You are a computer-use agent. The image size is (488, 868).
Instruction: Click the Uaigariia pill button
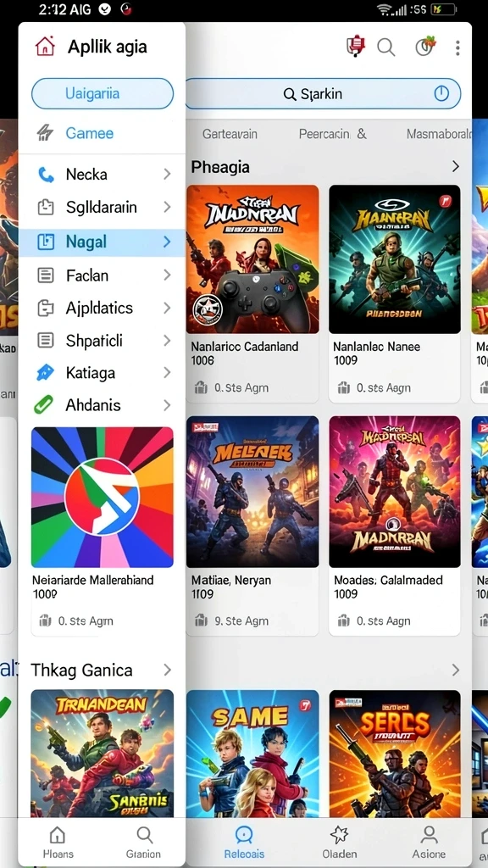[x=103, y=93]
